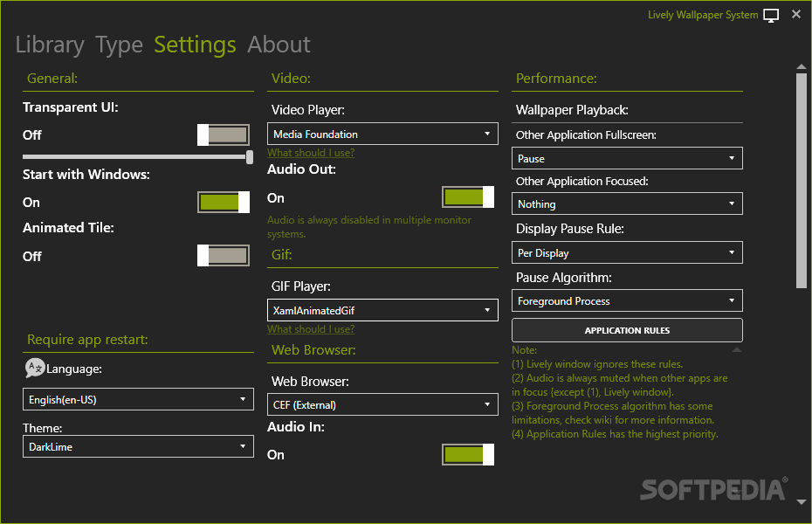Click the 'Audio is always disabled' notice
The height and width of the screenshot is (524, 812).
click(369, 227)
